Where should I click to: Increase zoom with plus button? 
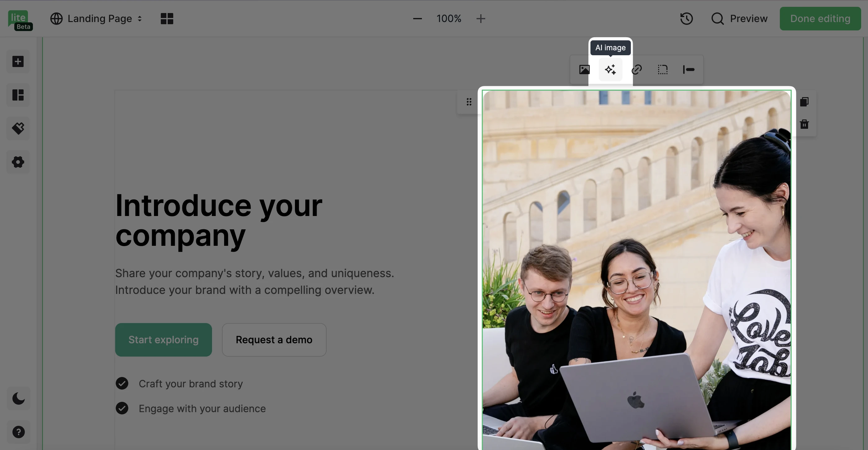coord(481,19)
